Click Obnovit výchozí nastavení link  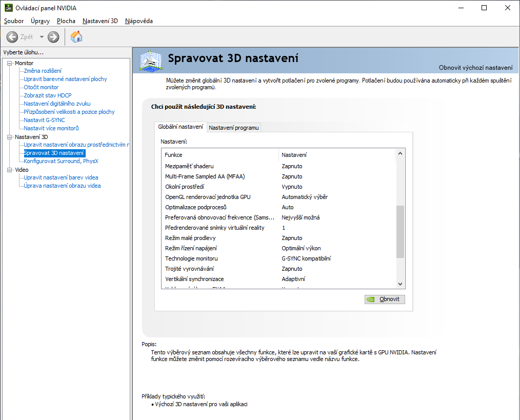pyautogui.click(x=475, y=68)
